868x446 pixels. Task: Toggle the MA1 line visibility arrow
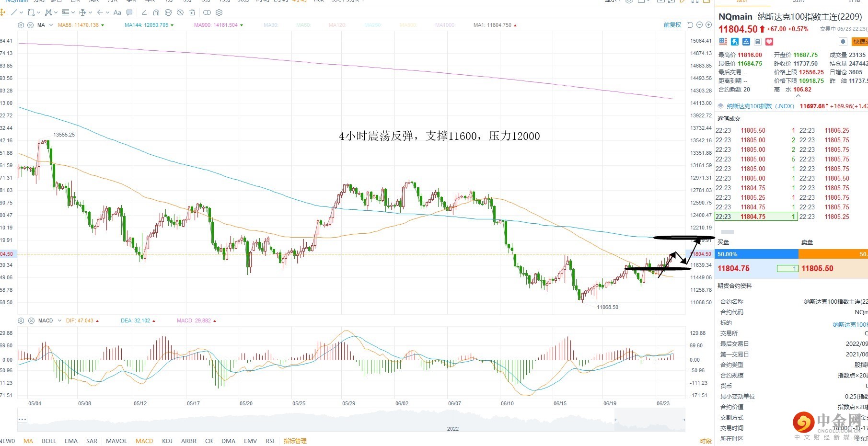515,25
